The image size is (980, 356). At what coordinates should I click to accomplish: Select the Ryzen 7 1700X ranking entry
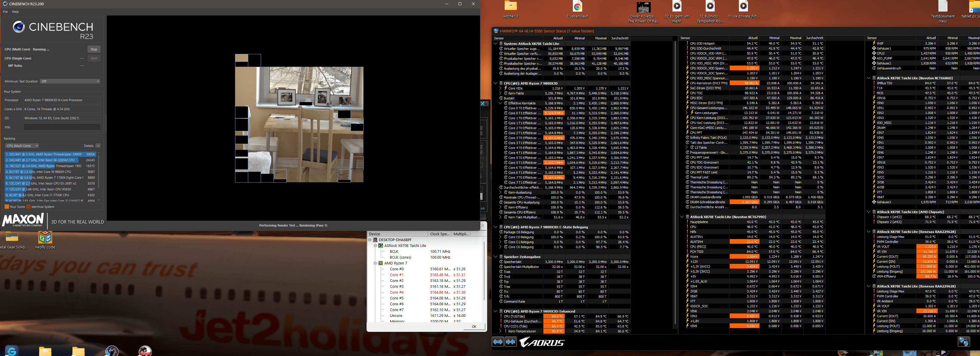(50, 178)
